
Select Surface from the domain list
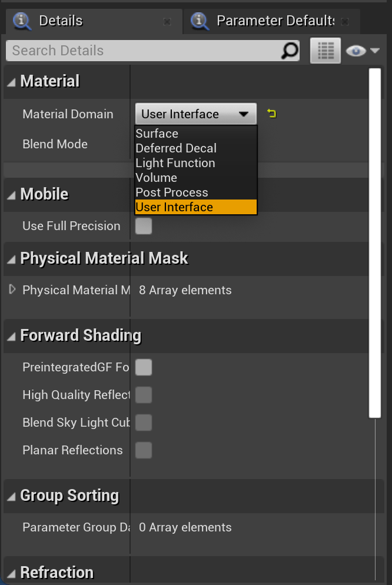(x=157, y=133)
